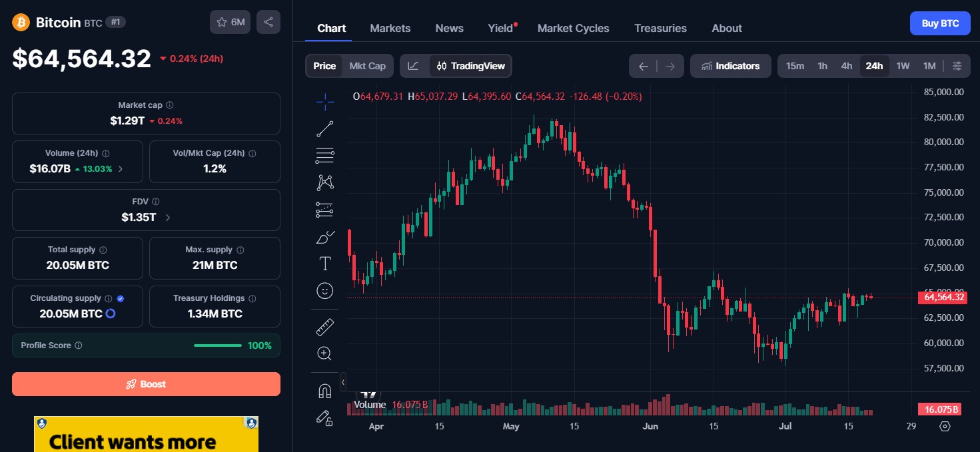Expand FDV details chevron

tap(167, 218)
